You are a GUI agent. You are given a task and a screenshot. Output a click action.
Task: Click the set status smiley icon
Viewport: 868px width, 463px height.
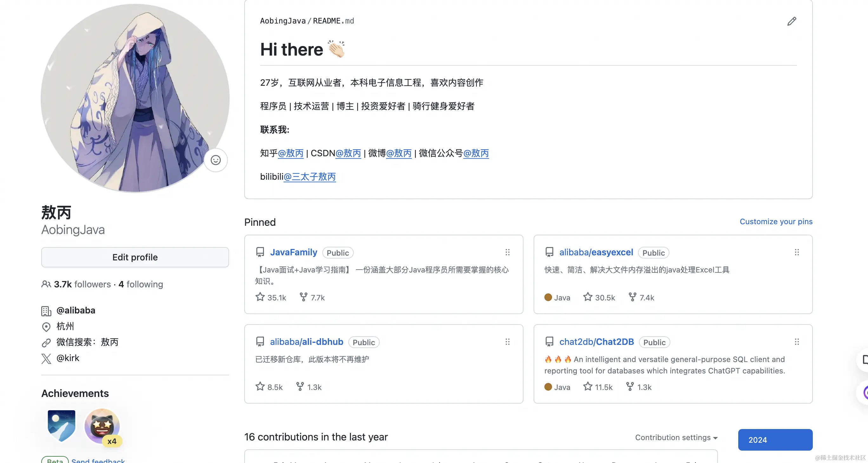[216, 160]
